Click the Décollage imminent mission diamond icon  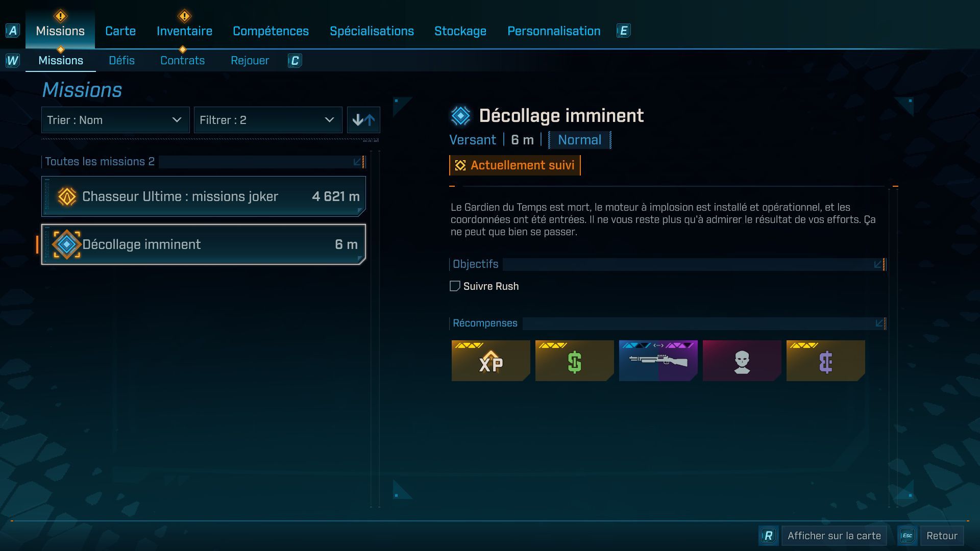67,244
